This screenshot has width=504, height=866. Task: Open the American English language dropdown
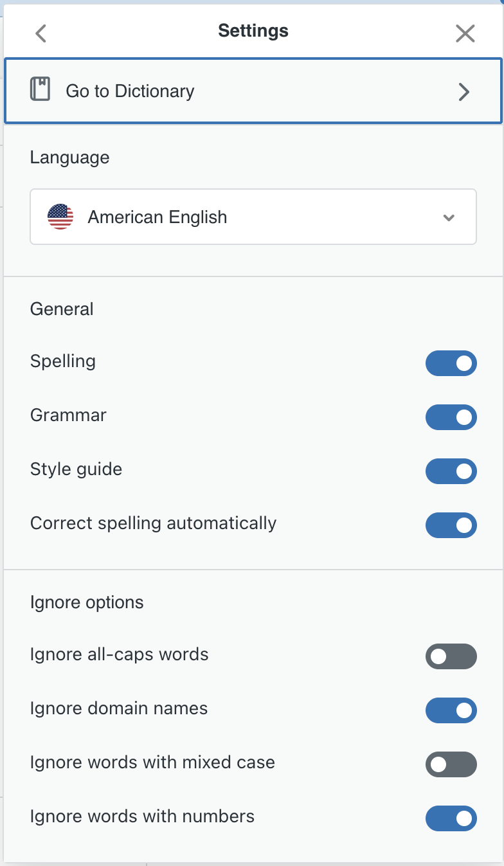pyautogui.click(x=253, y=217)
